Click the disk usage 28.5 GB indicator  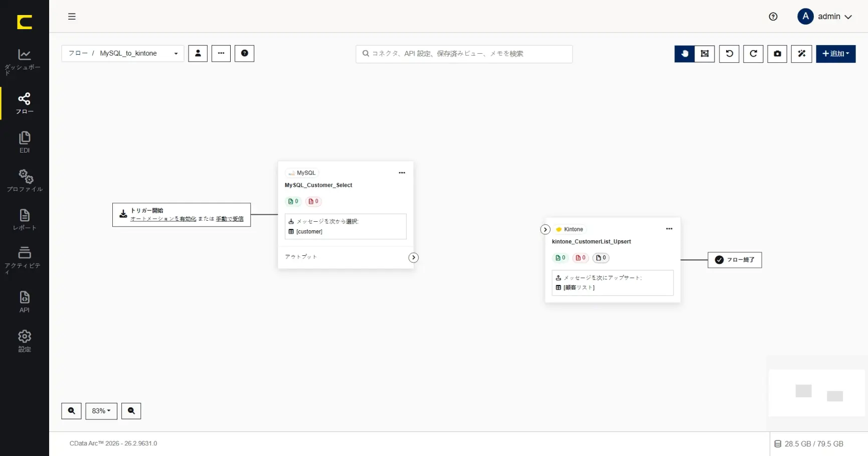(x=809, y=444)
